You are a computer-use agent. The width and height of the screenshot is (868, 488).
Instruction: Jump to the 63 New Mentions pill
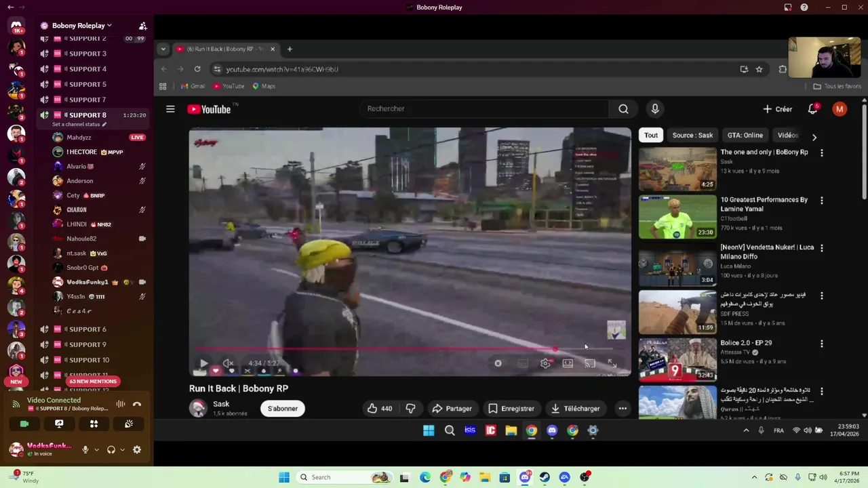coord(93,381)
